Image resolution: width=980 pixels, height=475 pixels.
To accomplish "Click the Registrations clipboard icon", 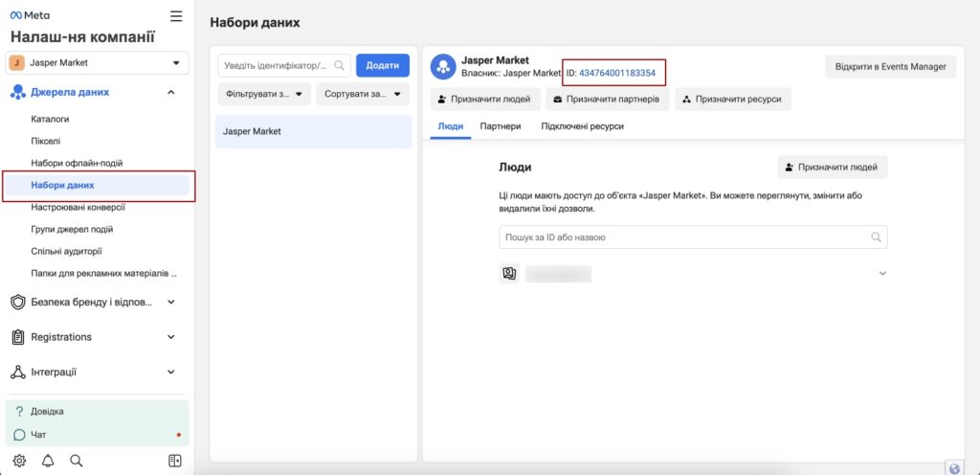I will pyautogui.click(x=18, y=337).
